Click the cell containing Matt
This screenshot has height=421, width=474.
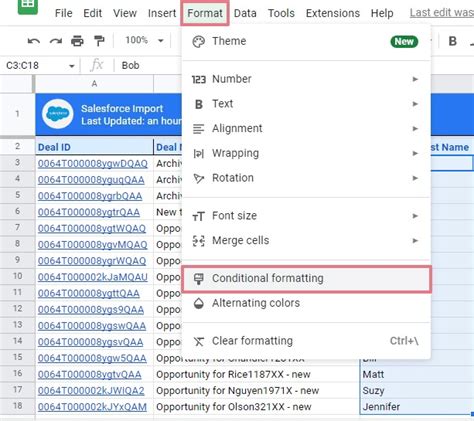click(417, 374)
